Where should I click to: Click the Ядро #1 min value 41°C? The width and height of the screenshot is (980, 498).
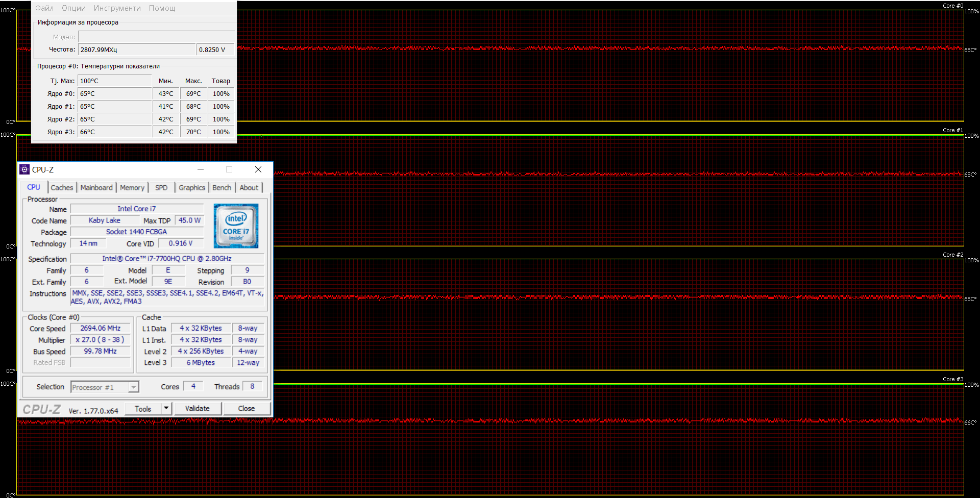pos(166,106)
